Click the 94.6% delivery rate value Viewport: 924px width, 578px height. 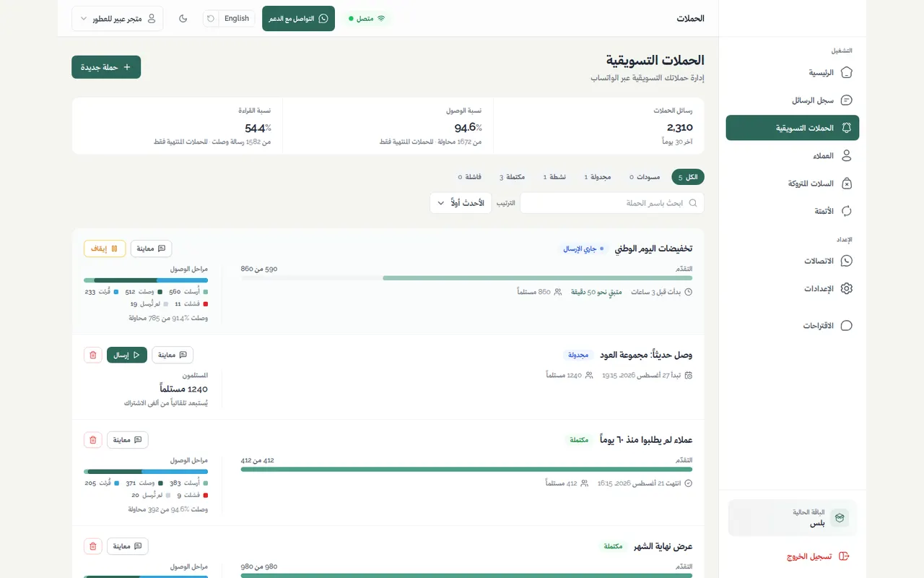pyautogui.click(x=468, y=128)
